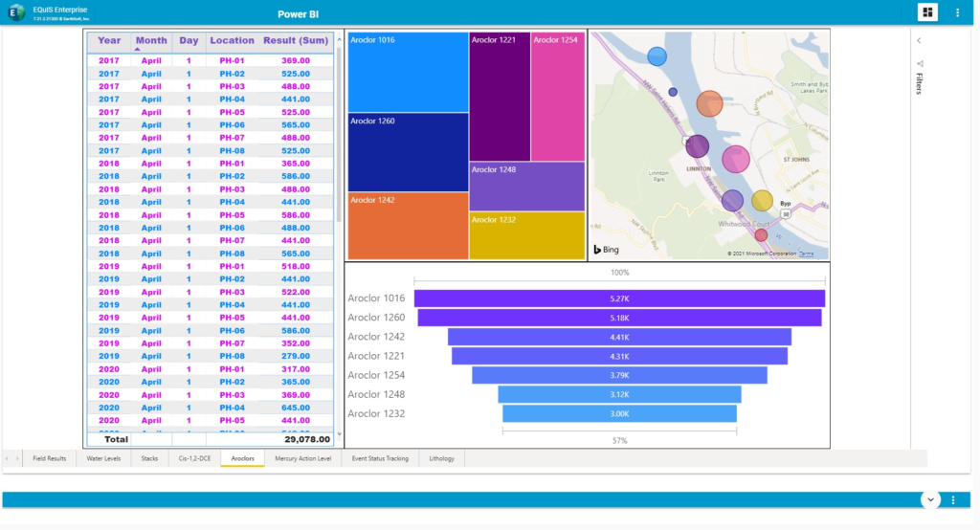
Task: Expand the Filters pane with the chevron
Action: 919,41
